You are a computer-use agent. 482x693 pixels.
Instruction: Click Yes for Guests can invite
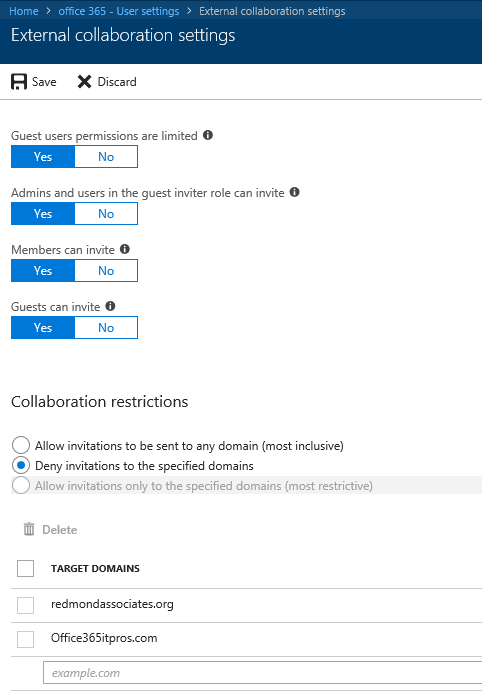pos(43,327)
